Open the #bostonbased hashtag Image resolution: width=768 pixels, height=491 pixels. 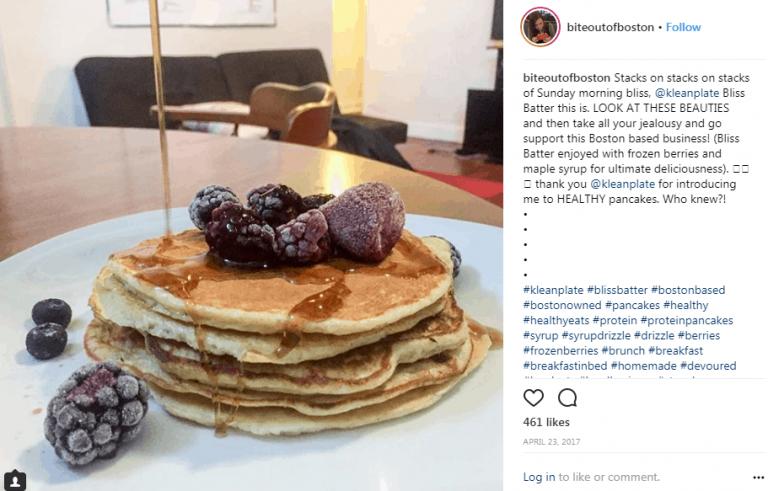click(688, 290)
